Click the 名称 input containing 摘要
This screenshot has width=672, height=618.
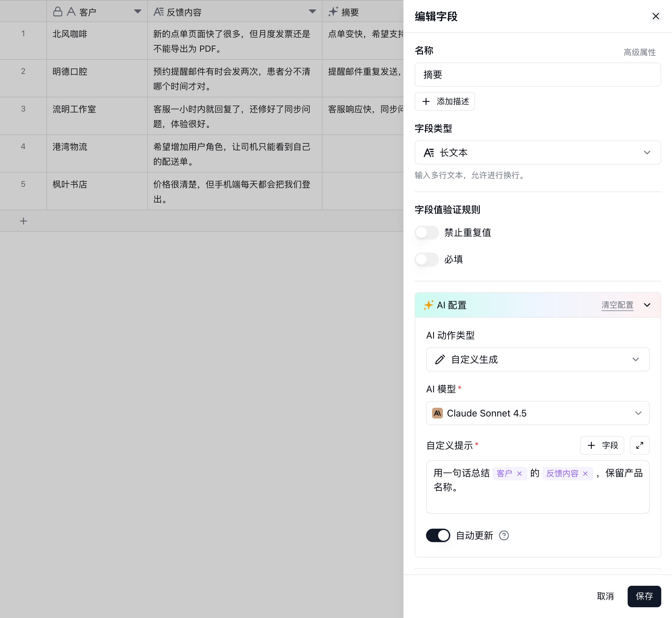[x=538, y=75]
